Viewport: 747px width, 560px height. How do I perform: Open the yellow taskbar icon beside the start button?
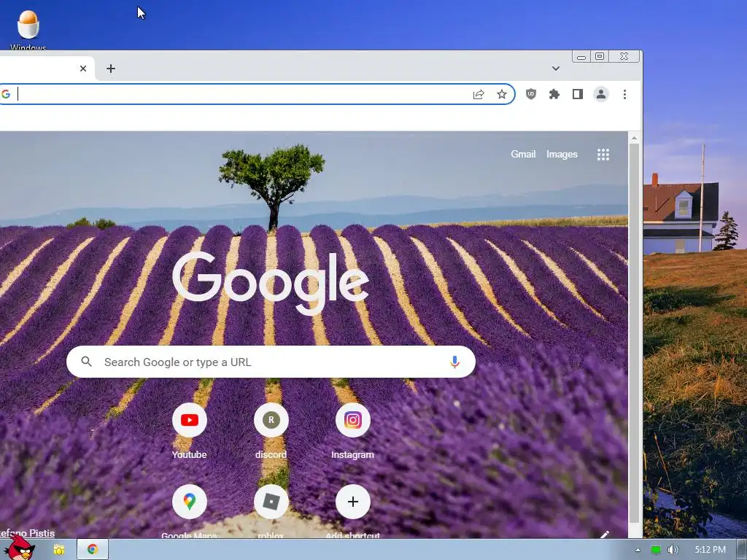click(x=59, y=550)
